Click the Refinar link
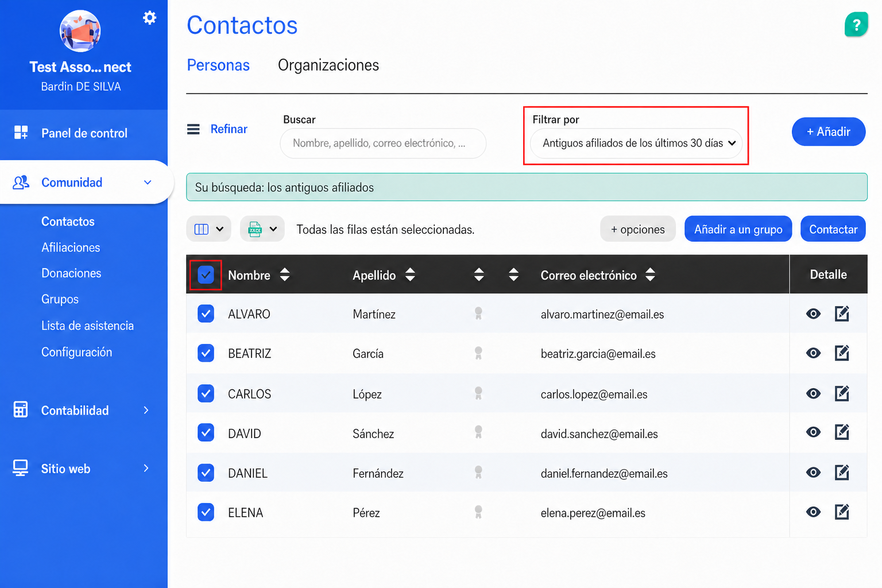This screenshot has height=588, width=882. tap(229, 129)
